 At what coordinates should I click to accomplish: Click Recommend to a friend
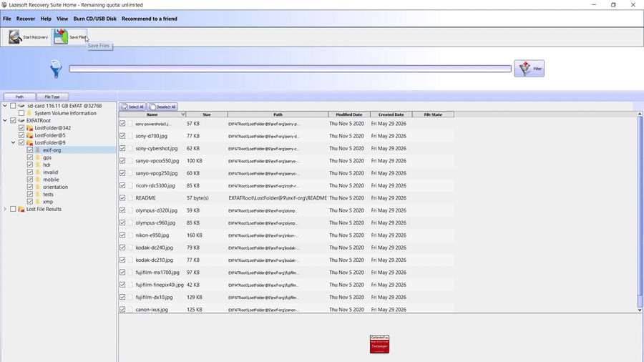pyautogui.click(x=149, y=19)
